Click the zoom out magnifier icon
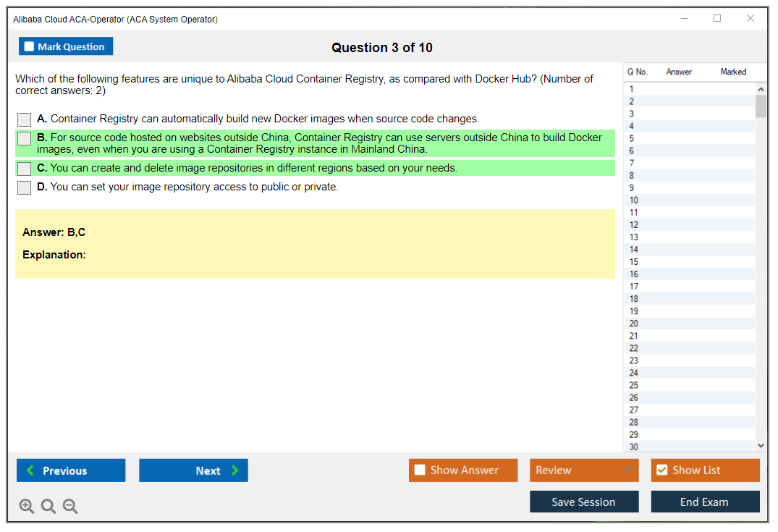 70,507
